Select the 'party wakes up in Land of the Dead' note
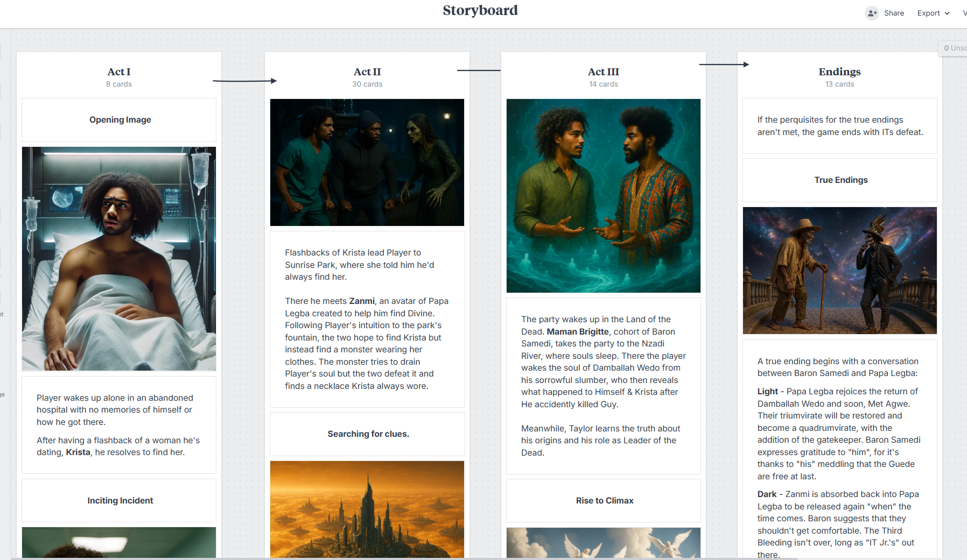The image size is (967, 560). pyautogui.click(x=604, y=386)
